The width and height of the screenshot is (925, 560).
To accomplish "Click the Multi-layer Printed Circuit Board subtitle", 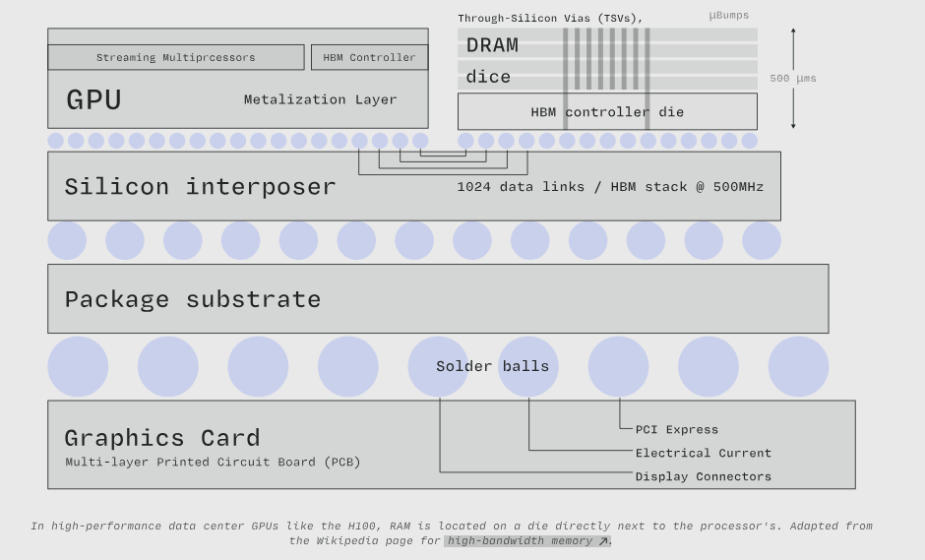I will click(x=213, y=462).
